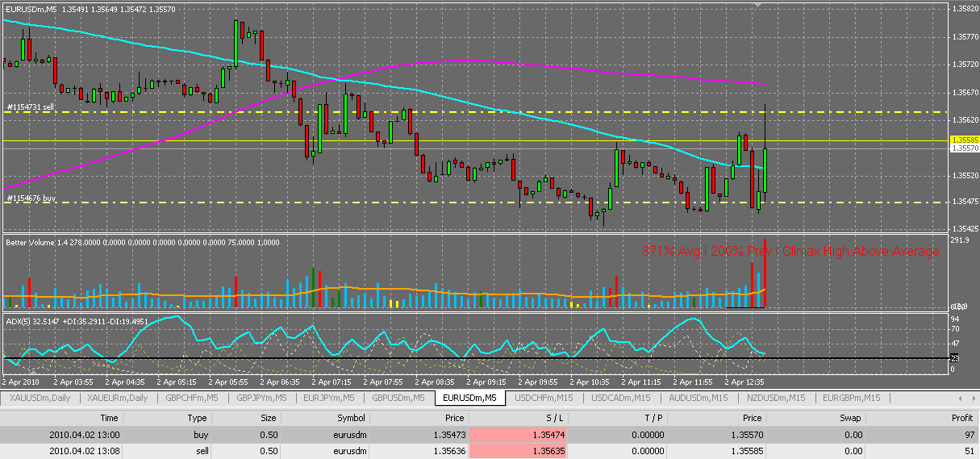Image resolution: width=980 pixels, height=459 pixels.
Task: Sort orders by the Time column header
Action: pos(109,418)
